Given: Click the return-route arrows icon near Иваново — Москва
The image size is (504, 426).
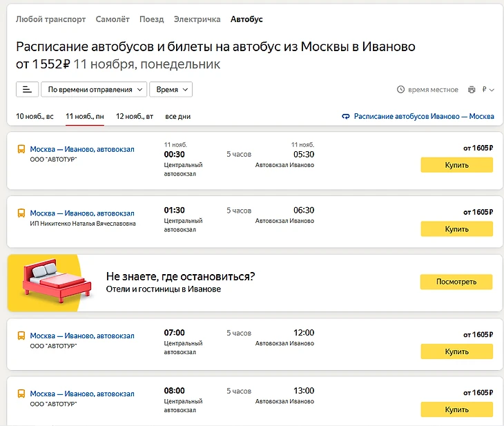Looking at the screenshot, I should [346, 117].
